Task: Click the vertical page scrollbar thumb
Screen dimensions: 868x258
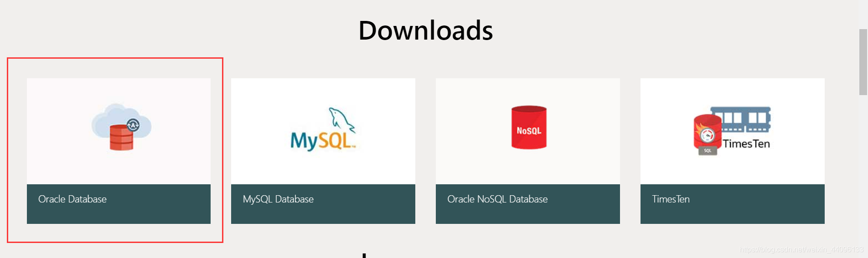Action: [863, 62]
